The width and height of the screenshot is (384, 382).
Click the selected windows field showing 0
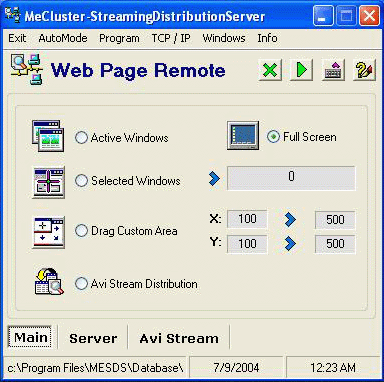point(291,178)
